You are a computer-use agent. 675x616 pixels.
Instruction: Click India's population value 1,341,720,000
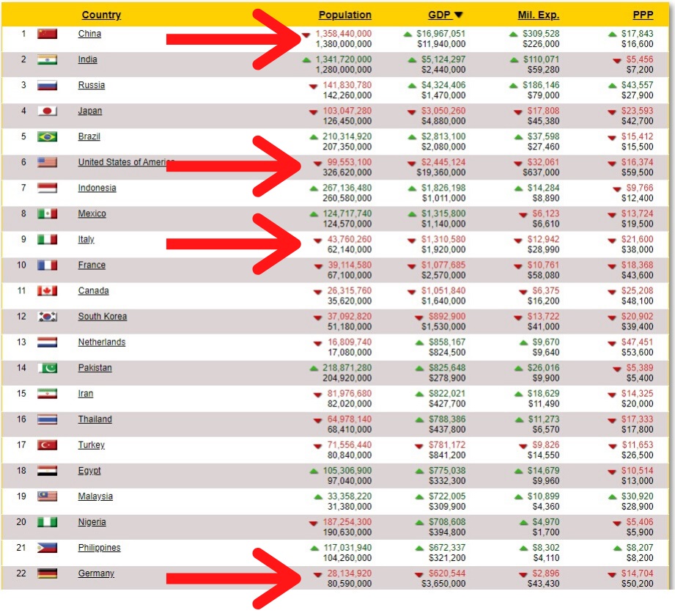(x=344, y=59)
